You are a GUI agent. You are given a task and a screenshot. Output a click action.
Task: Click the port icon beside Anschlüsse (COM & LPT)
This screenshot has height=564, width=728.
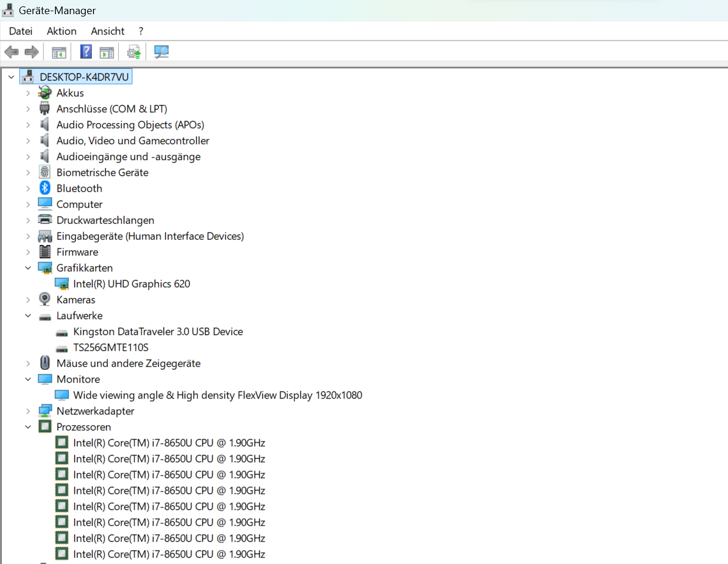45,108
